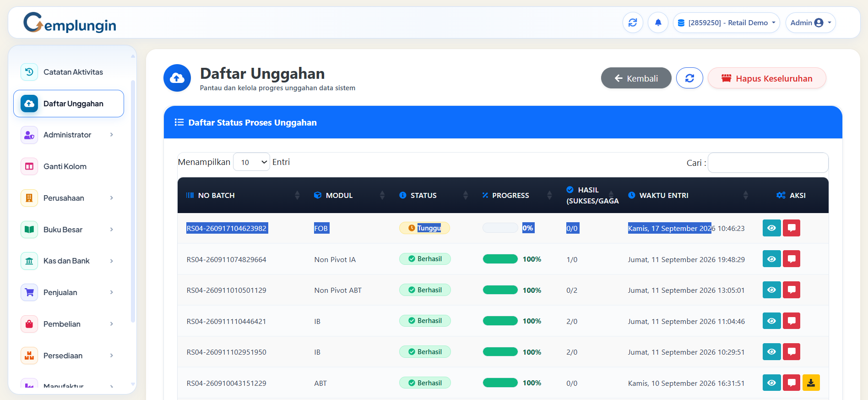Image resolution: width=868 pixels, height=400 pixels.
Task: Open the Admin user menu
Action: click(x=810, y=22)
